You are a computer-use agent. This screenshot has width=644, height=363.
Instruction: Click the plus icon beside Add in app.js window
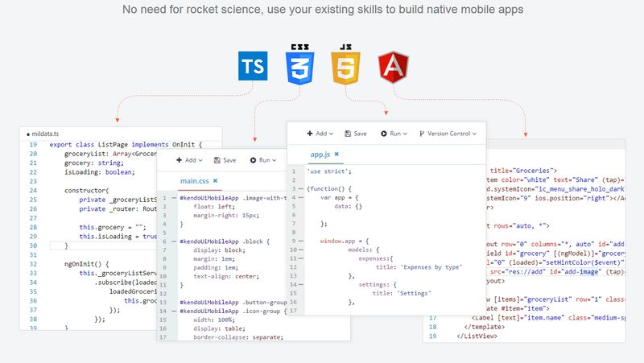coord(310,134)
